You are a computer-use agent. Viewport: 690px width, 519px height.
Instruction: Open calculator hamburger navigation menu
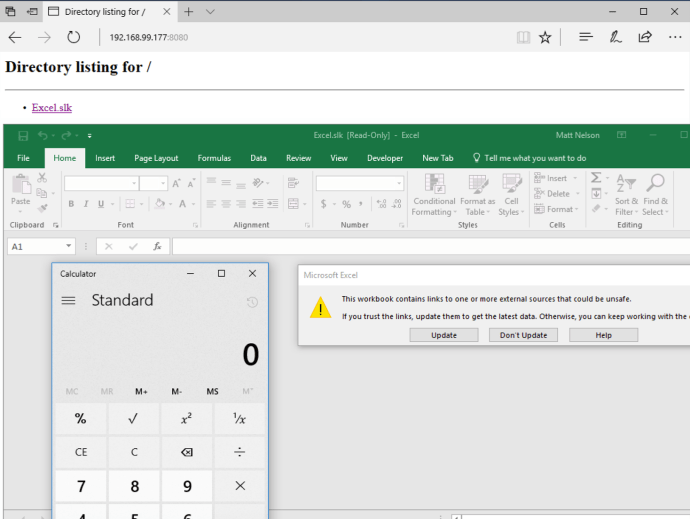[x=68, y=300]
